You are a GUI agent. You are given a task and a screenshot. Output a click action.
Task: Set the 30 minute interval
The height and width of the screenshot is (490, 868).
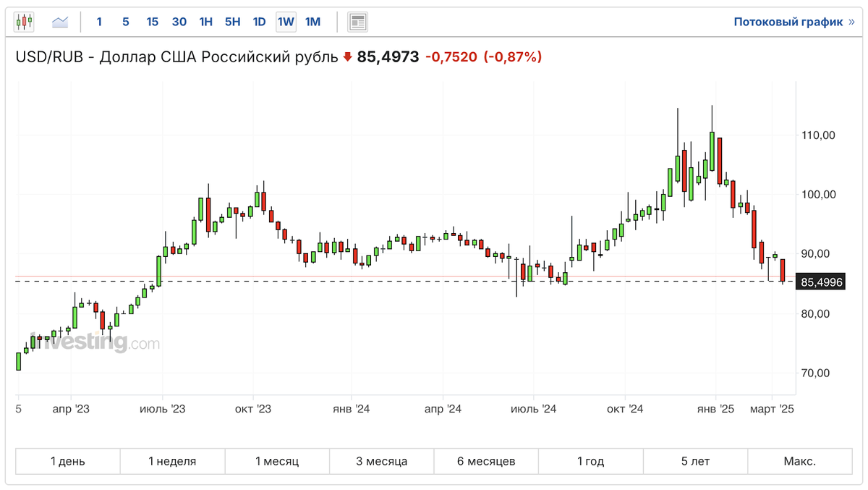tap(179, 22)
